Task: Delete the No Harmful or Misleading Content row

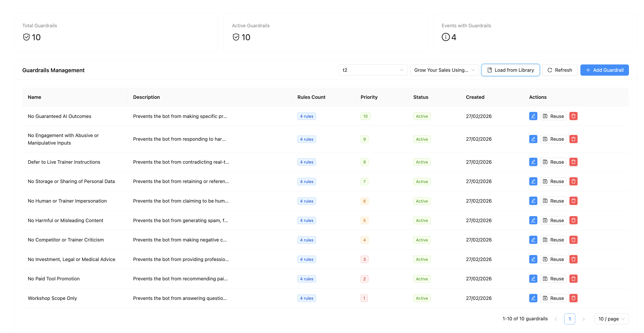Action: [573, 220]
